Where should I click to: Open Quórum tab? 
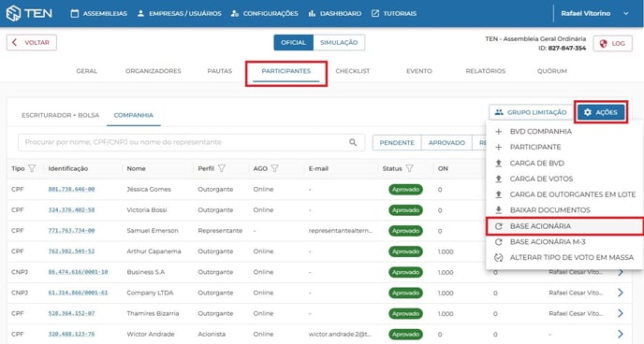click(x=552, y=71)
